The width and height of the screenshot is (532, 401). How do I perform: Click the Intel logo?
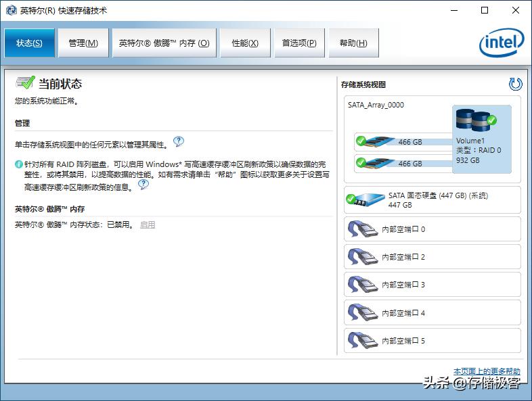point(502,43)
